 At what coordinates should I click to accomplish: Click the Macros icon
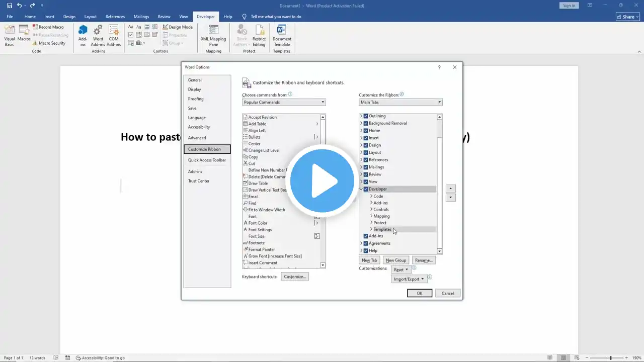24,33
